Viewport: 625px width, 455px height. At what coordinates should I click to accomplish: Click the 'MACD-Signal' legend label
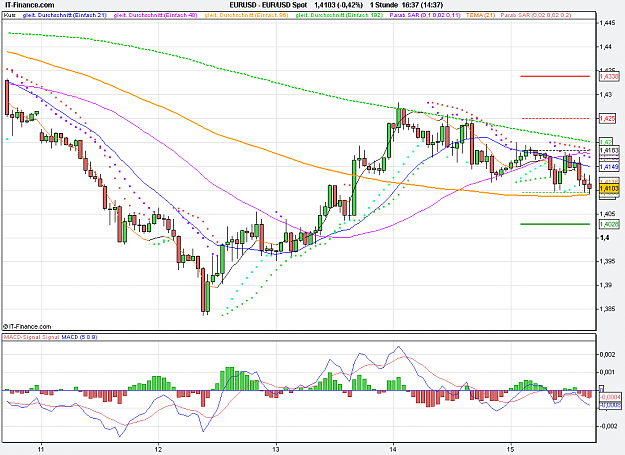pyautogui.click(x=20, y=337)
